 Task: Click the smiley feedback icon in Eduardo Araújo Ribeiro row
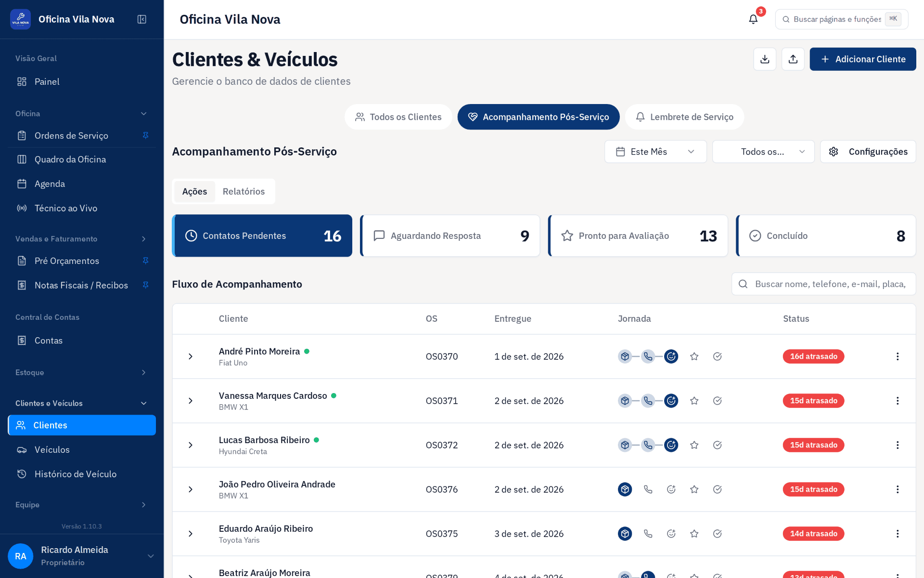point(671,534)
